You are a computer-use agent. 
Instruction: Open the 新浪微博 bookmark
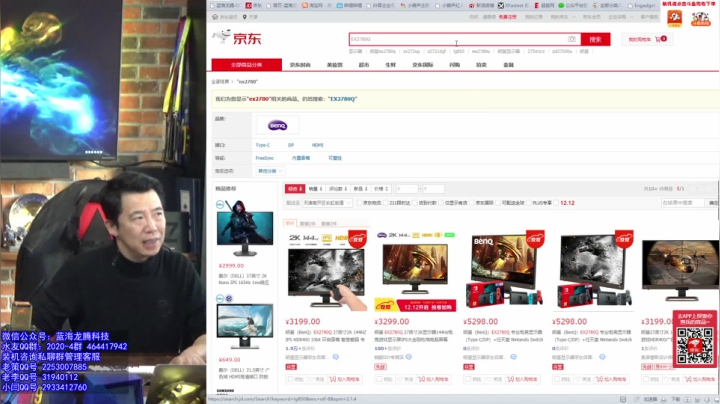(482, 6)
